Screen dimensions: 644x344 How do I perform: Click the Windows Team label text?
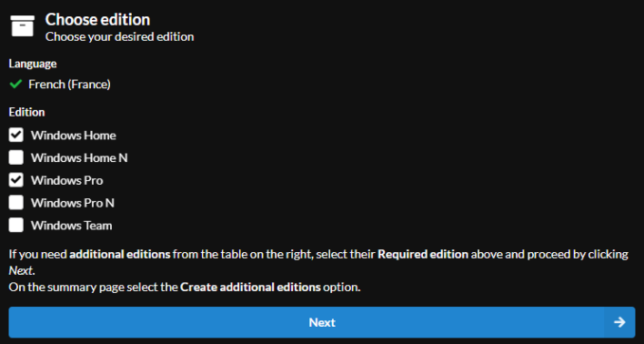point(71,226)
